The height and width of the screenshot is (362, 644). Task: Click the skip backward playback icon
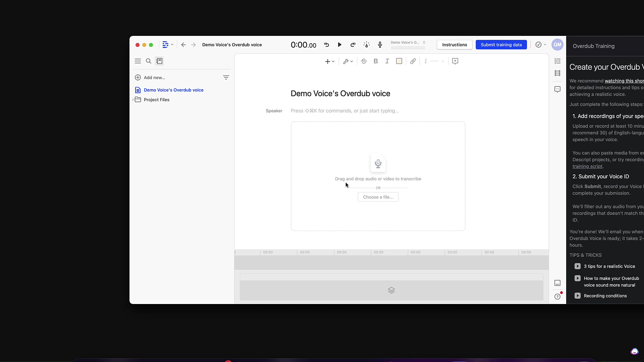click(326, 45)
